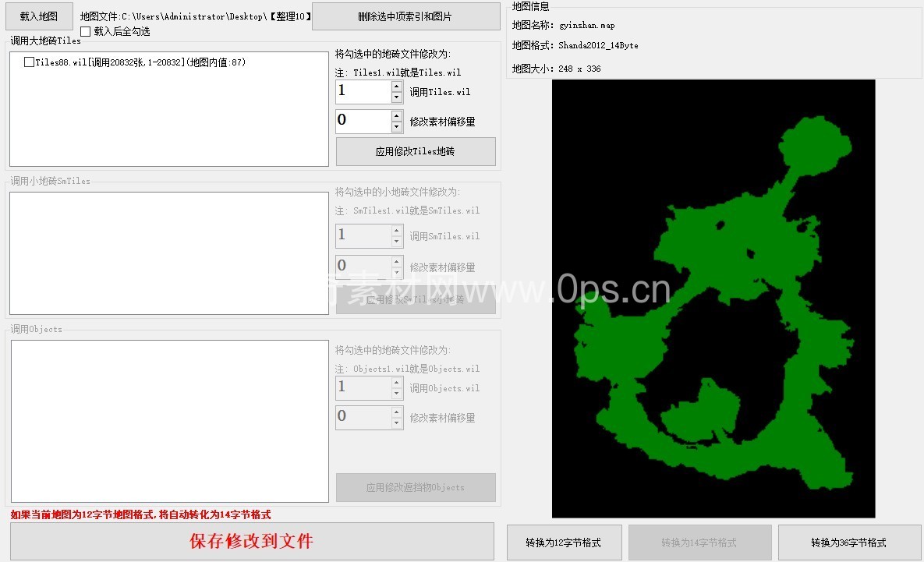924x562 pixels.
Task: Increase 调用Tiles.wil value with up arrow
Action: tap(396, 87)
